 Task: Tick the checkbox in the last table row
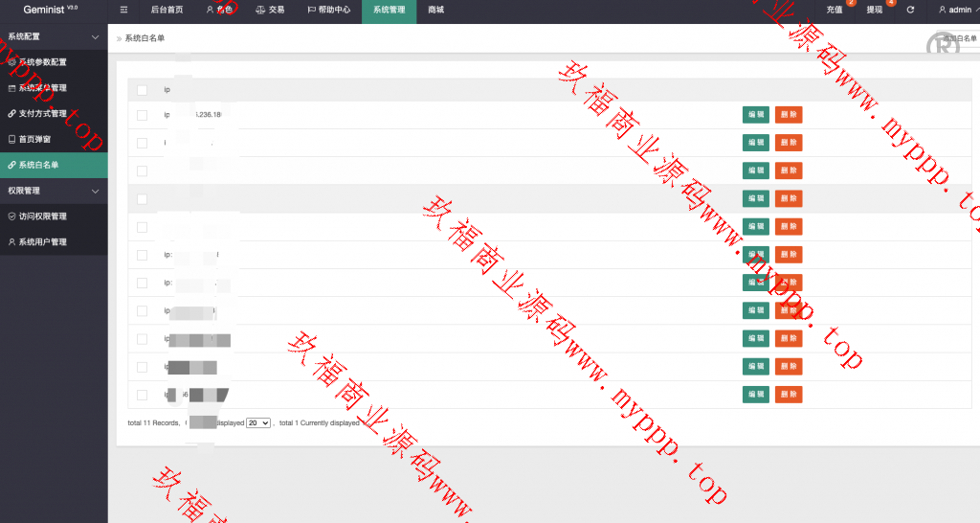pos(142,395)
